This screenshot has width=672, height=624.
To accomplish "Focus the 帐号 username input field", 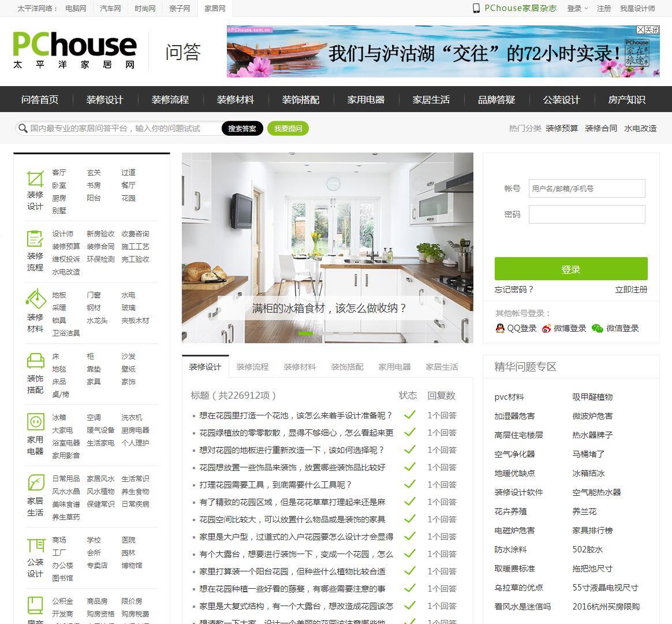I will (x=587, y=188).
